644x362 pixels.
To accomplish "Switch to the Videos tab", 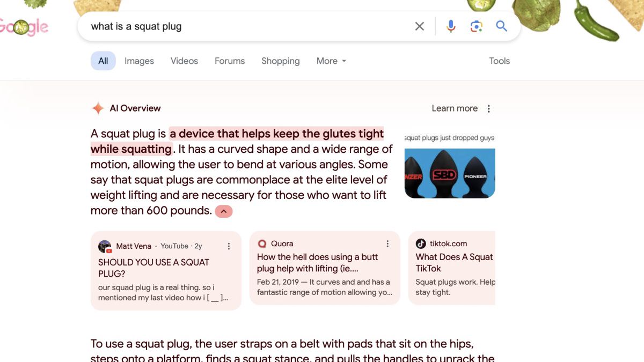I will point(184,61).
